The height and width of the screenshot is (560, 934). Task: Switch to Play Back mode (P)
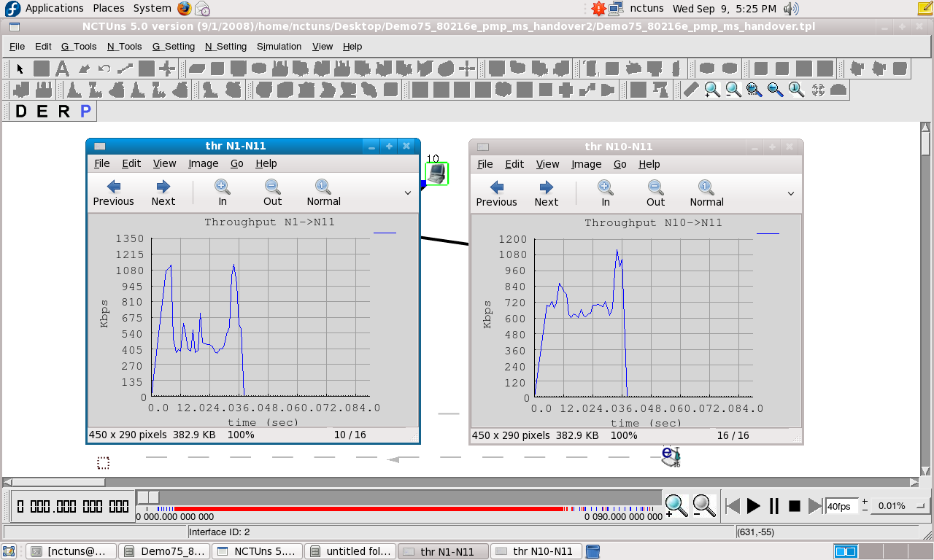pos(86,112)
